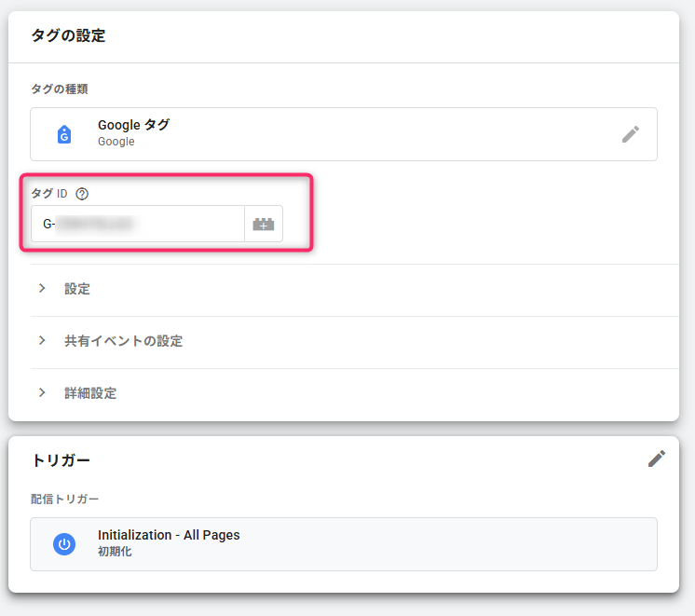The height and width of the screenshot is (616, 695).
Task: Click into the タグ ID text field
Action: (140, 225)
